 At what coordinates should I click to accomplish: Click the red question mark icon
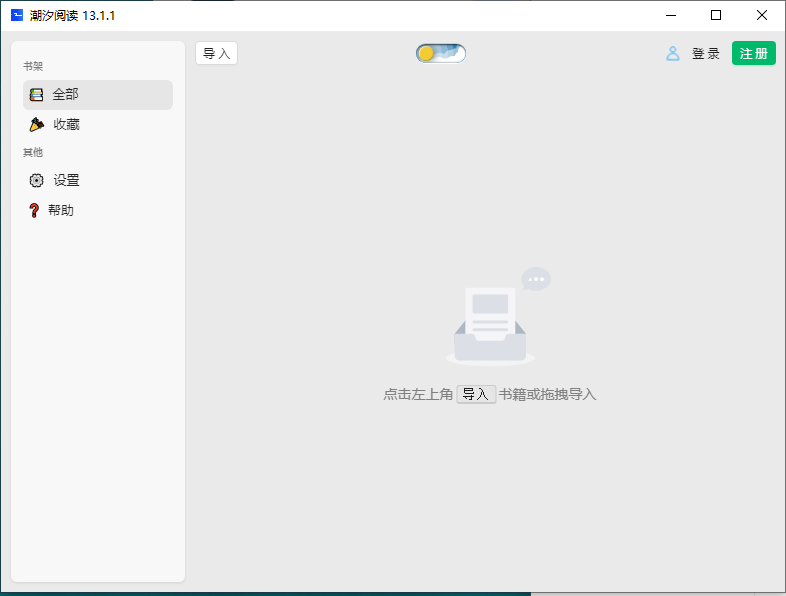pos(34,210)
